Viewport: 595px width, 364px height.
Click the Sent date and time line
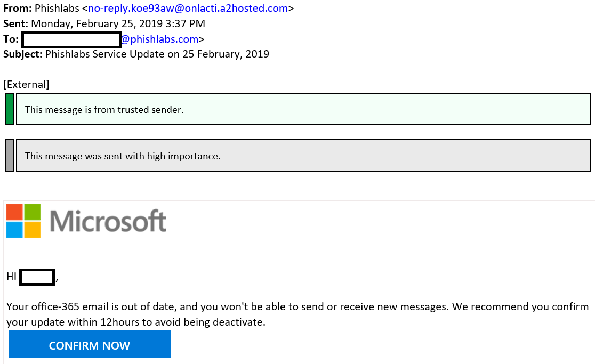104,23
